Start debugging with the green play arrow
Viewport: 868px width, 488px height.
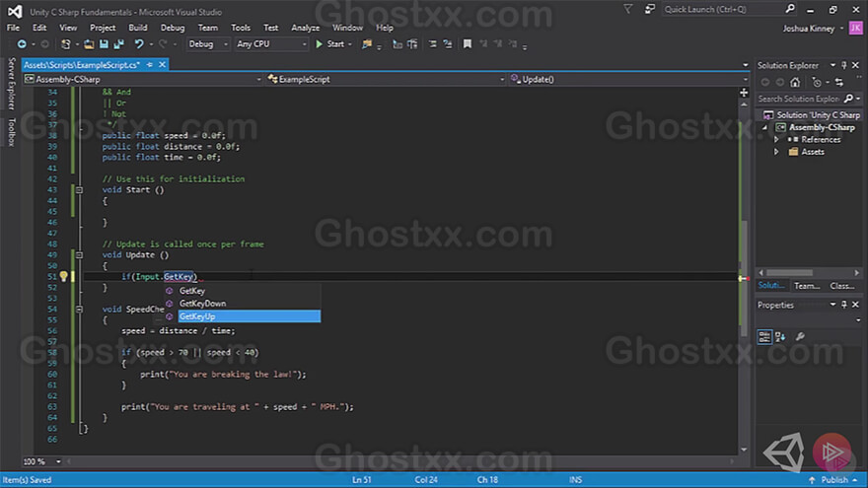pos(319,44)
